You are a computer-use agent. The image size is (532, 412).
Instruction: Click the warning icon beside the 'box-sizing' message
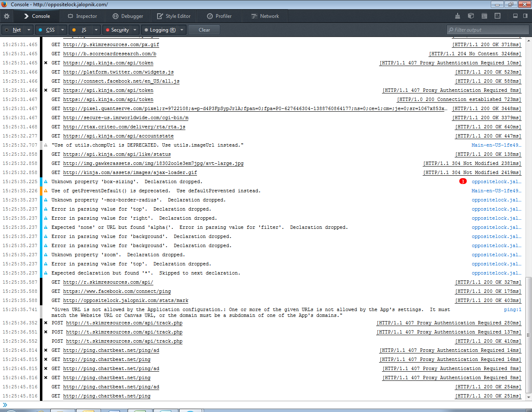point(46,181)
